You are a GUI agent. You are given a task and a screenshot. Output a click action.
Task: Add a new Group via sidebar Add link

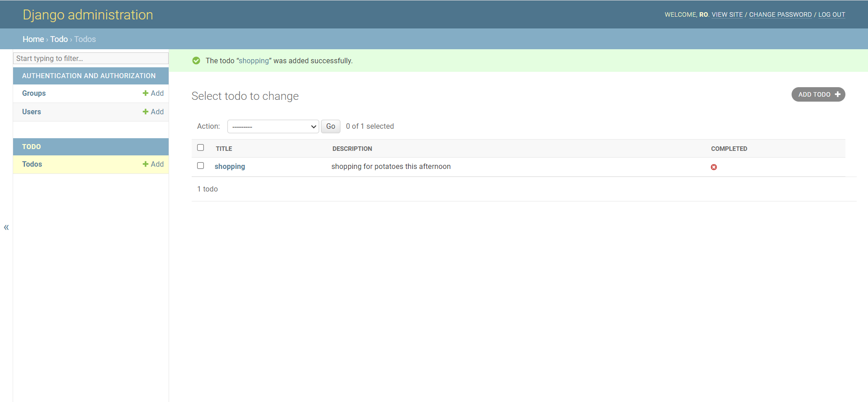[153, 93]
